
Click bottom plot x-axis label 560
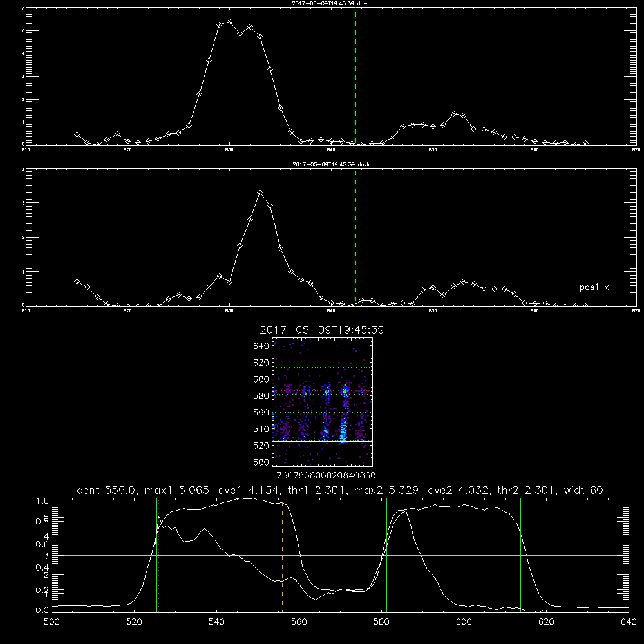coord(299,622)
